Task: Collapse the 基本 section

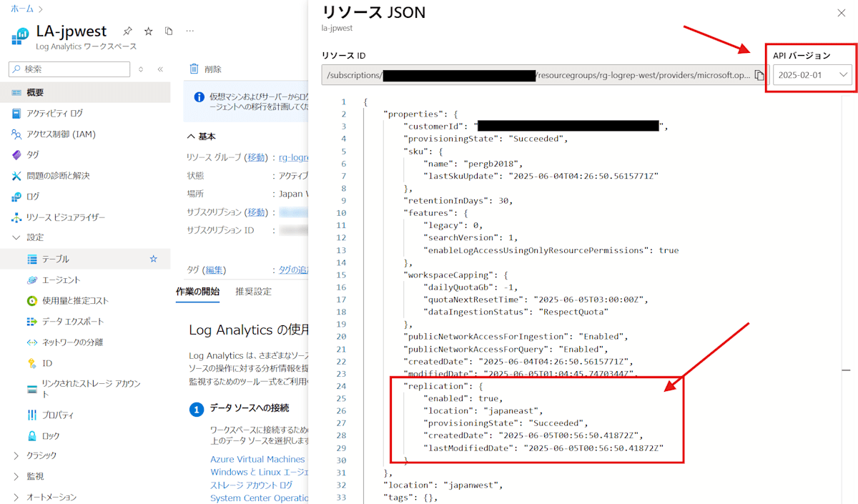Action: click(x=202, y=136)
